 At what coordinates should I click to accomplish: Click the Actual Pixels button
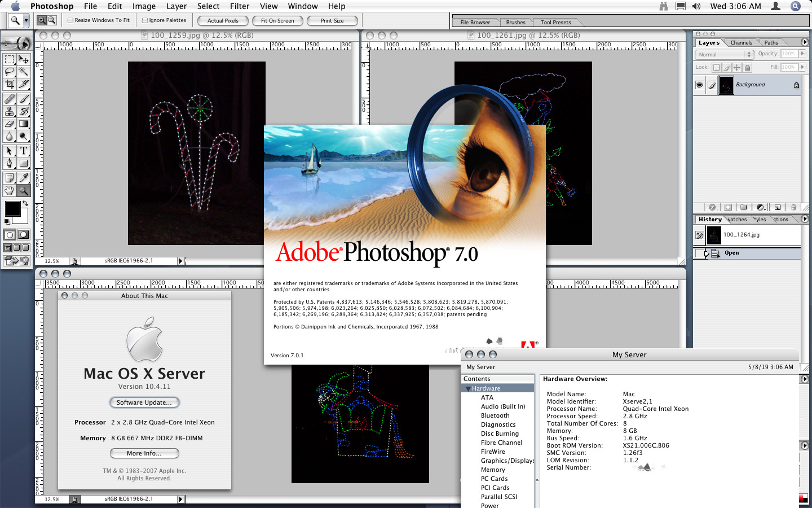point(223,20)
